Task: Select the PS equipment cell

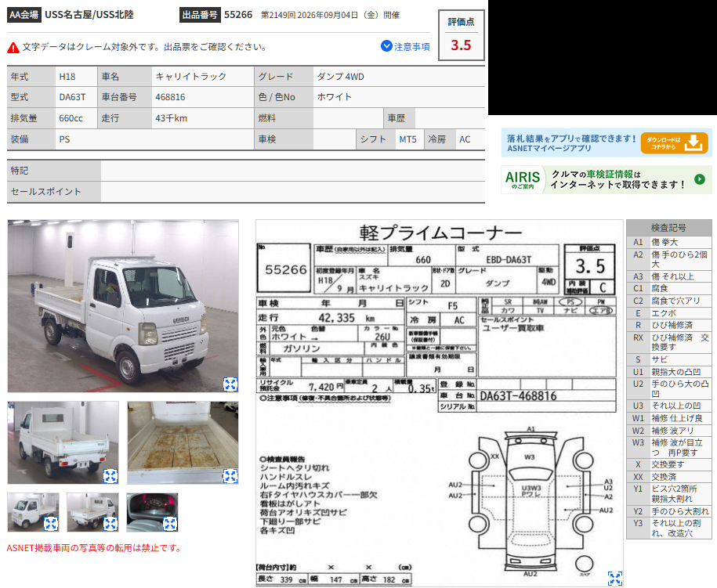Action: 154,139
